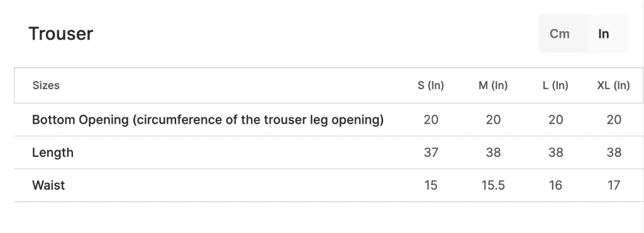The image size is (644, 233).
Task: Click the Waist value 17 for XL
Action: pyautogui.click(x=614, y=185)
